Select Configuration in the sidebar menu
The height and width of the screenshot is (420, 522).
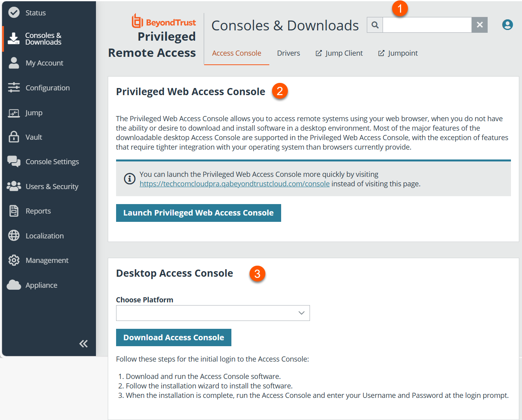point(48,88)
